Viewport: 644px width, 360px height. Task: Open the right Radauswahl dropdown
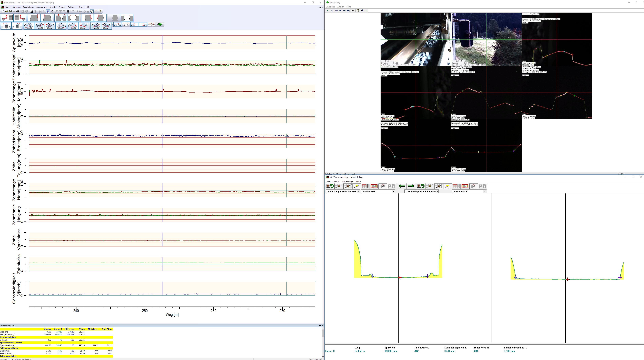(x=485, y=191)
